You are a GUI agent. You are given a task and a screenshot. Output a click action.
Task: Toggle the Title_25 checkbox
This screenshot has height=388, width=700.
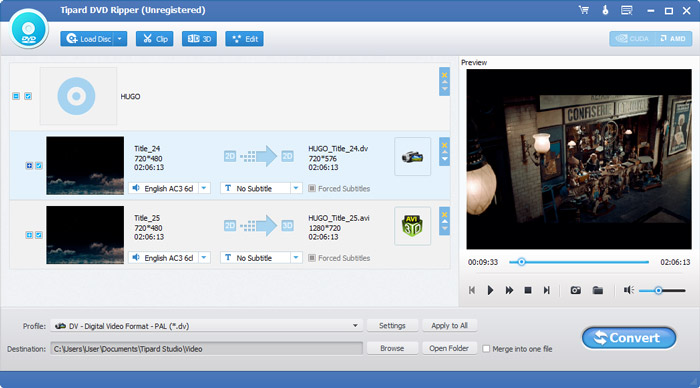click(x=39, y=235)
